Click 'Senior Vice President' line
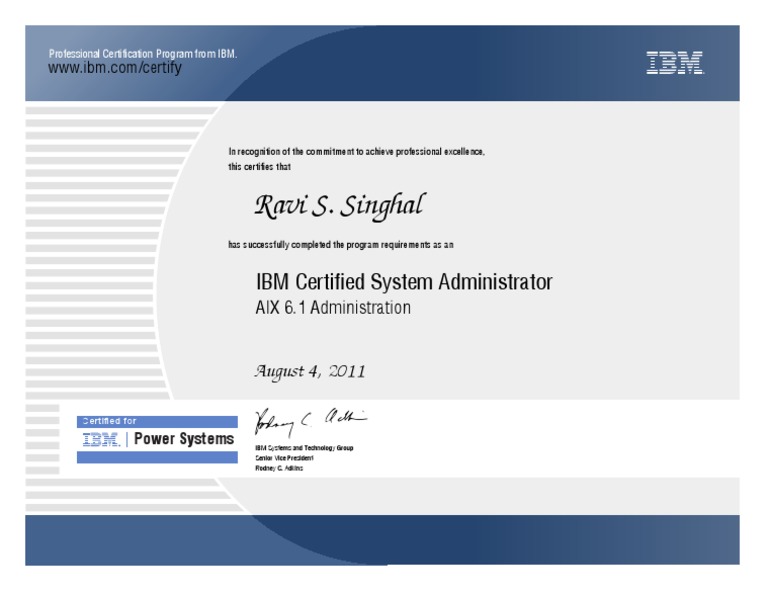Viewport: 768px width, 594px height. 284,458
